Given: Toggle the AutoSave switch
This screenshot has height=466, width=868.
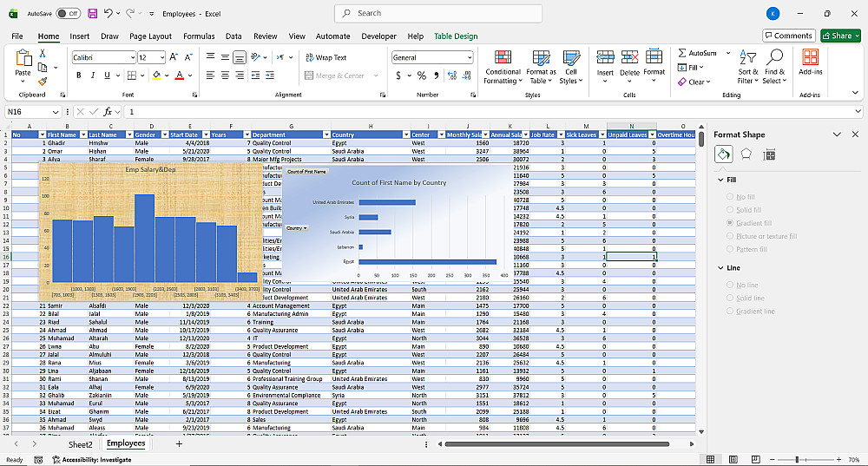Looking at the screenshot, I should tap(68, 14).
